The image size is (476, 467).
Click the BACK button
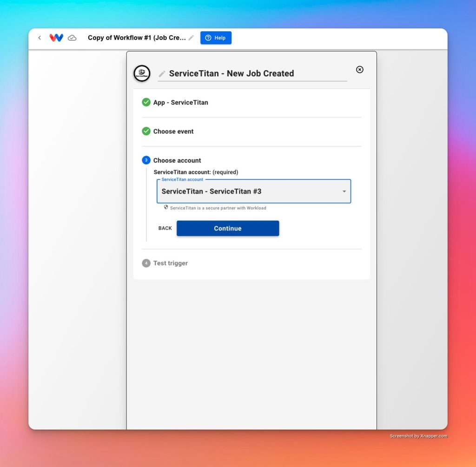[x=165, y=228]
